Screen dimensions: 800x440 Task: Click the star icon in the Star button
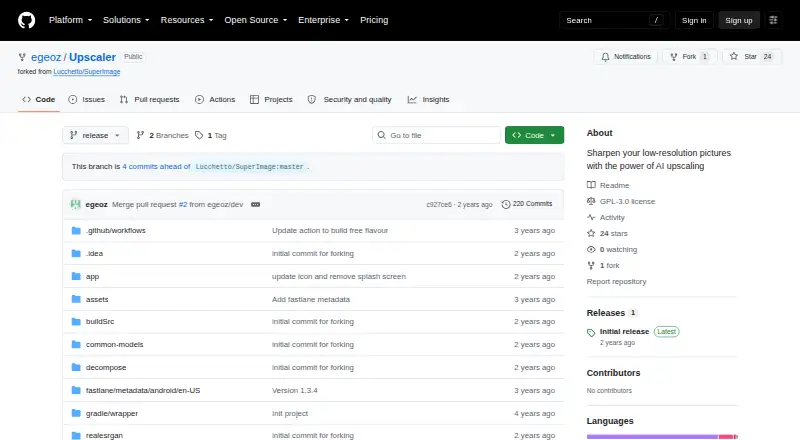point(734,57)
